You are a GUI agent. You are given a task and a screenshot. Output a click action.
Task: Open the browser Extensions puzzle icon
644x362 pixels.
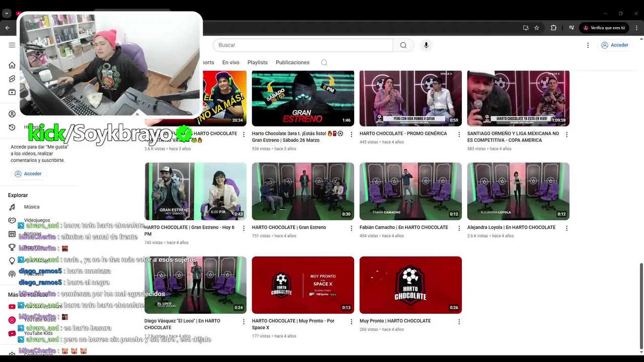coord(553,28)
